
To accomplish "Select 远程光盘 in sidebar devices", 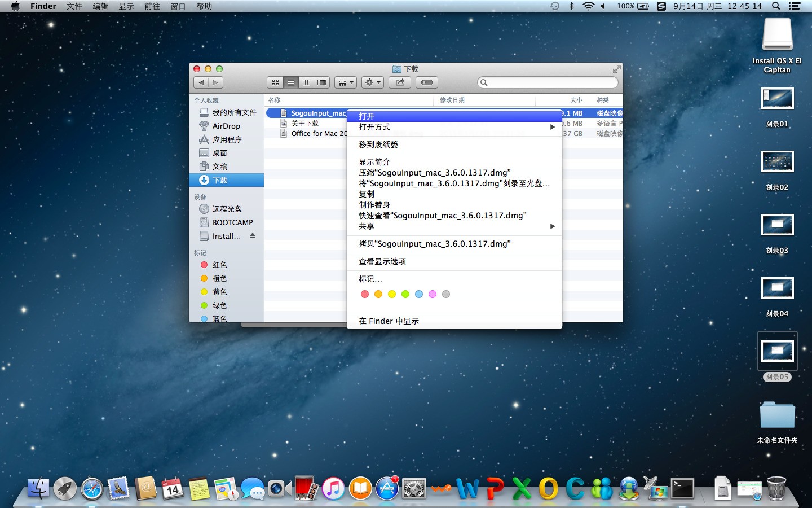I will [227, 209].
